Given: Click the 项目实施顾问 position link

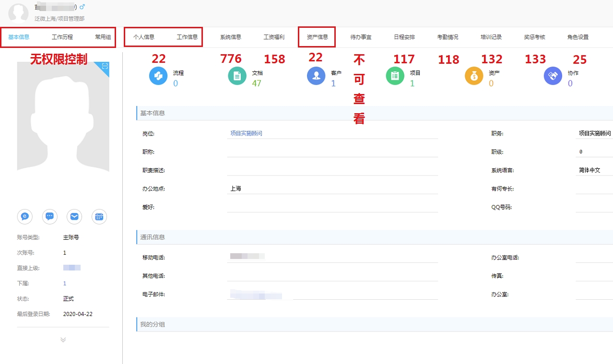Looking at the screenshot, I should pyautogui.click(x=246, y=133).
